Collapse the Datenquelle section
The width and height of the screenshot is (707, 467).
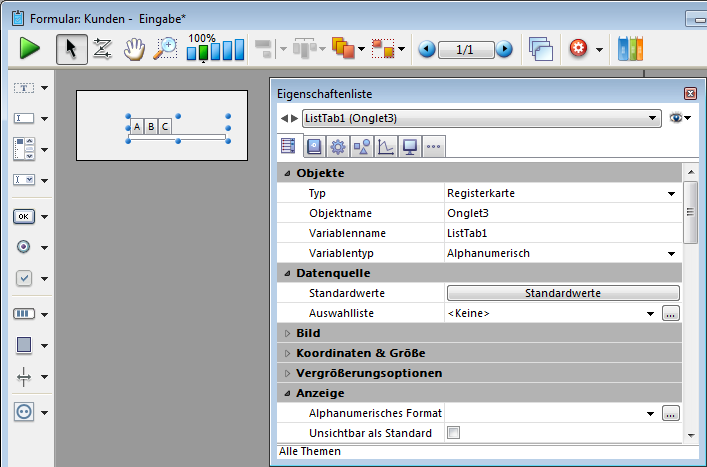click(288, 273)
